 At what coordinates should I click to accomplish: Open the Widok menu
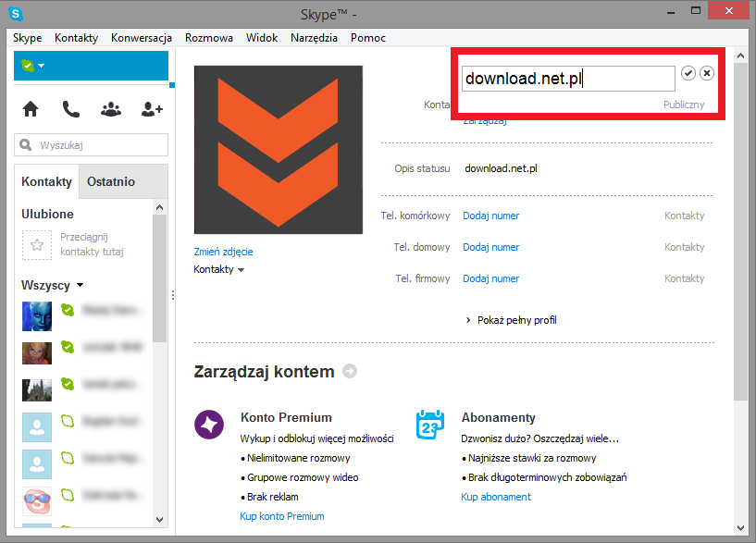pyautogui.click(x=262, y=38)
